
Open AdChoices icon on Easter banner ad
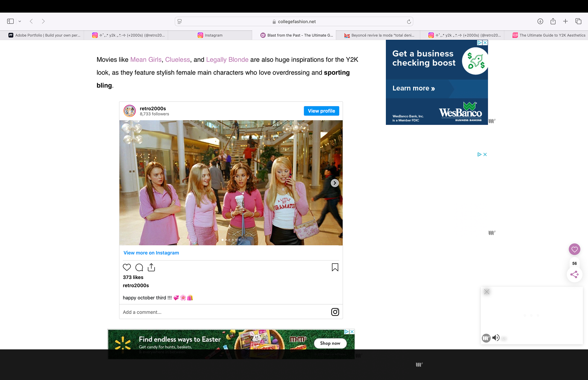pyautogui.click(x=347, y=332)
